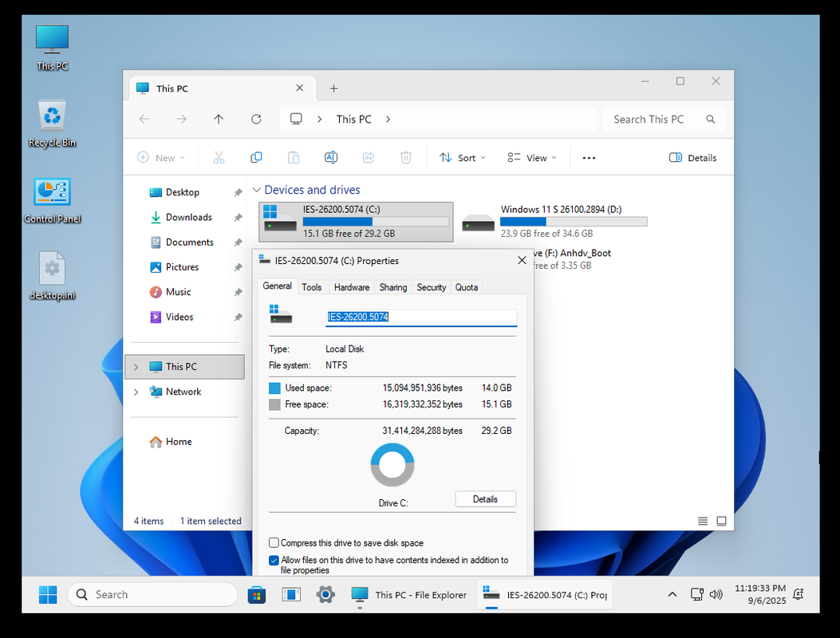Open This PC desktop icon
This screenshot has width=840, height=638.
pyautogui.click(x=52, y=47)
